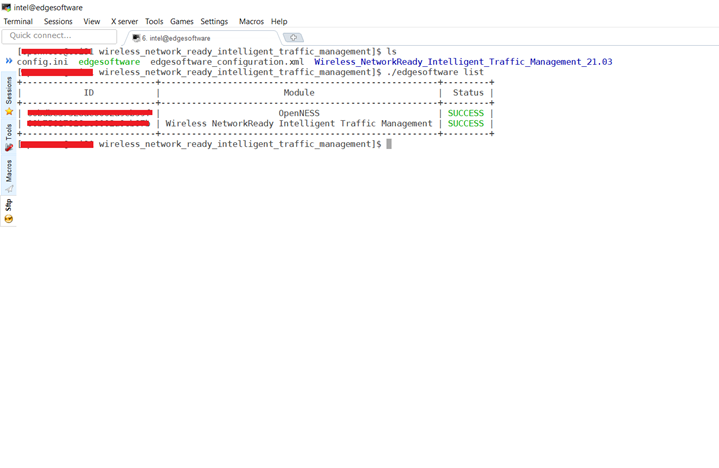Open the Settings menu
This screenshot has height=468, width=719.
coord(214,22)
